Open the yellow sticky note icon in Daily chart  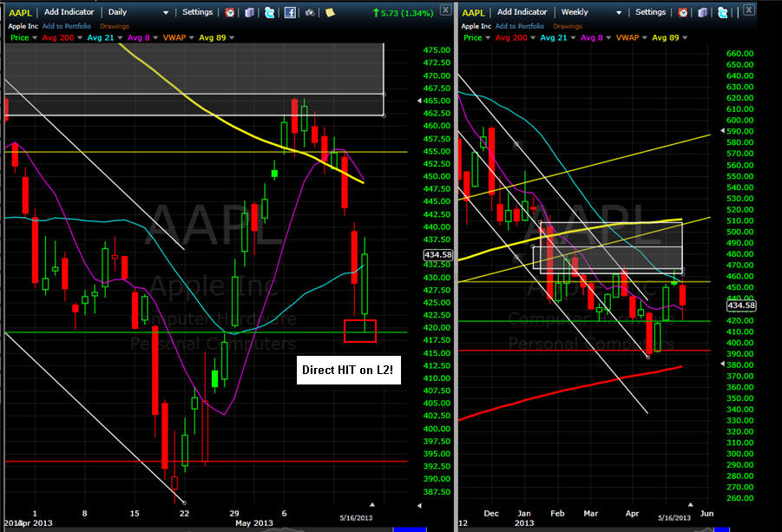(x=330, y=12)
